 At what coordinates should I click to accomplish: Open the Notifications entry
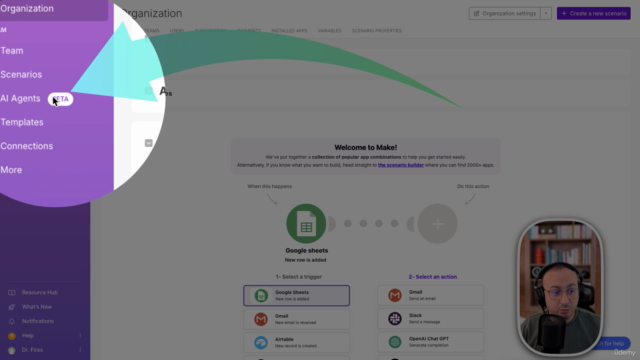[x=38, y=321]
